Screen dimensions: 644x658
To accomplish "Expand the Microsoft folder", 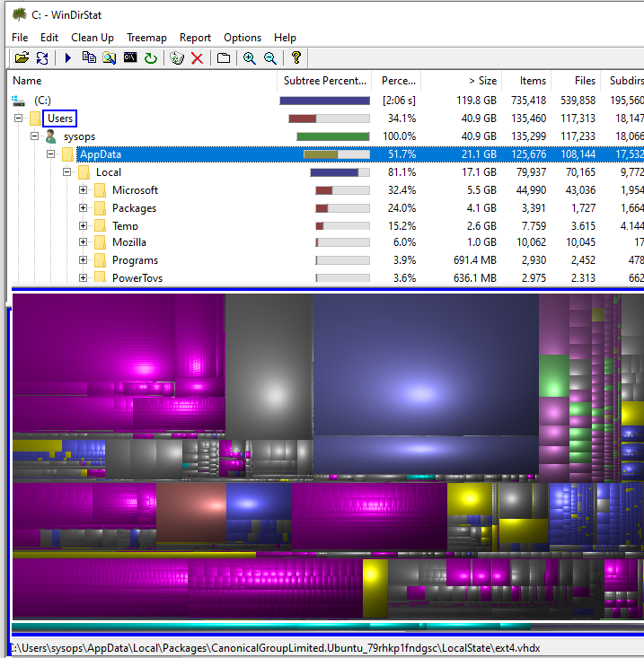I will pyautogui.click(x=84, y=190).
